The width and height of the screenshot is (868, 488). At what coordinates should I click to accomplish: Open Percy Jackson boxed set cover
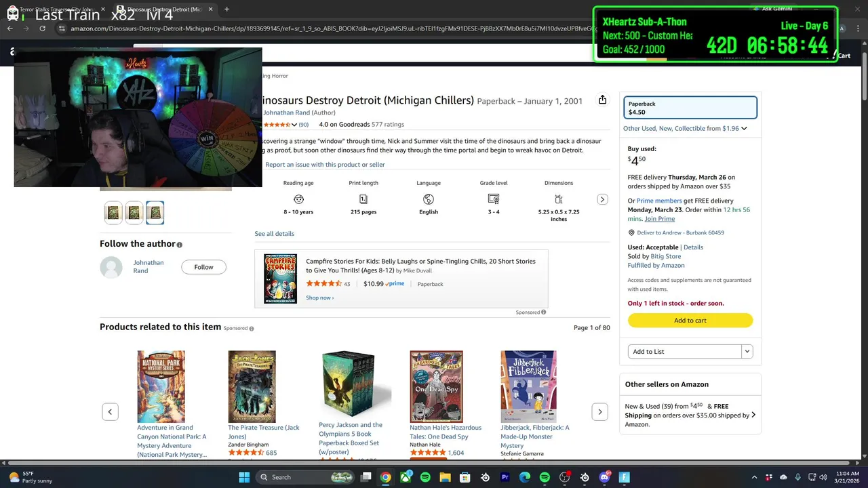[x=355, y=384]
